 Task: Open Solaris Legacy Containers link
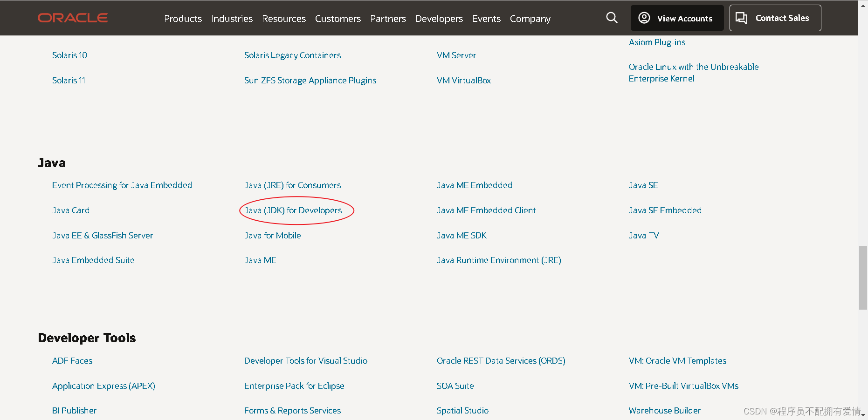292,55
